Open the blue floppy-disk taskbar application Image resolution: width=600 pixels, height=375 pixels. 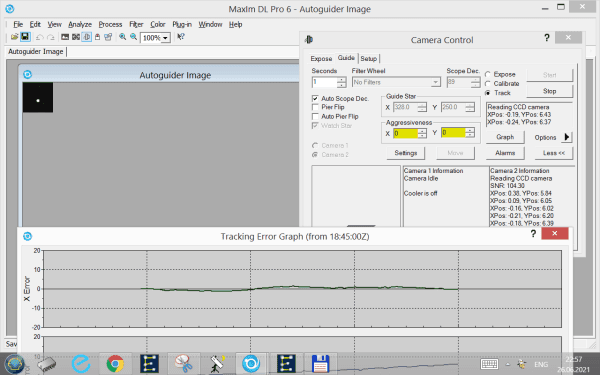click(321, 364)
